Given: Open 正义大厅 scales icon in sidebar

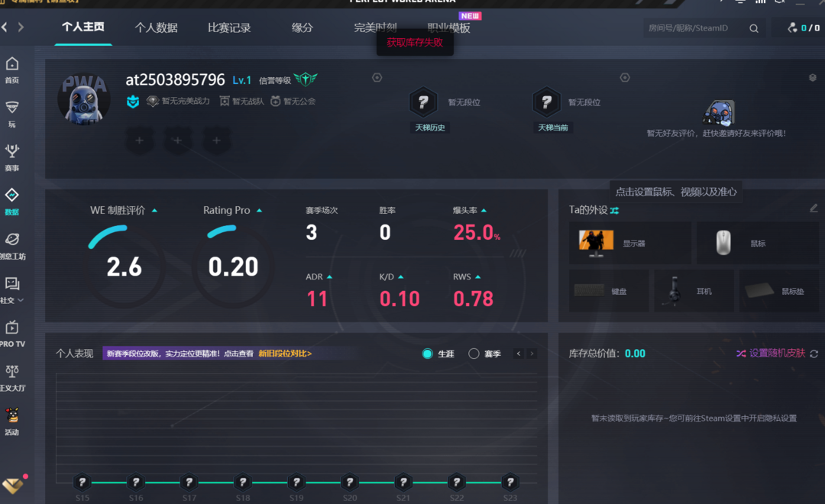Looking at the screenshot, I should [12, 372].
